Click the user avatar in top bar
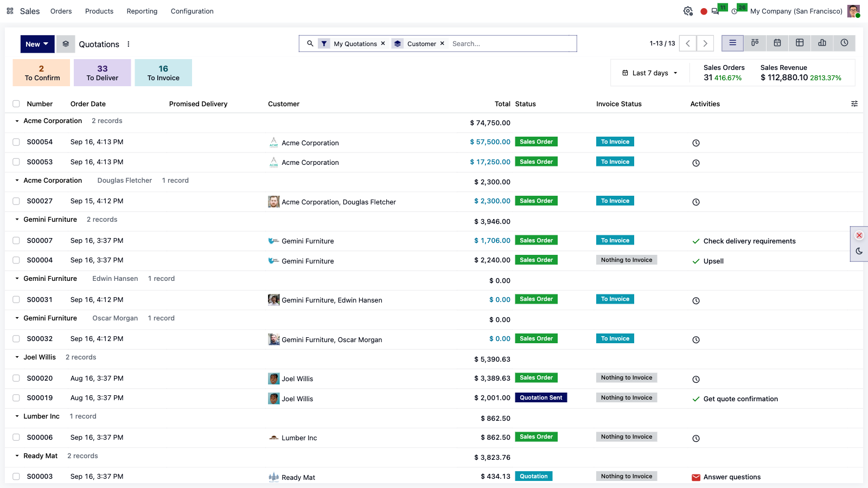Screen dimensions: 868x488 (853, 11)
